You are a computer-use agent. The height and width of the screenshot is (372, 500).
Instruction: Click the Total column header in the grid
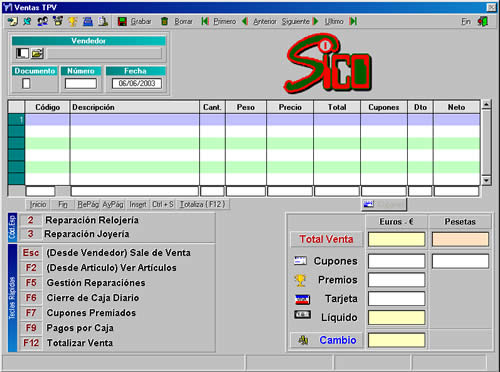[x=337, y=107]
